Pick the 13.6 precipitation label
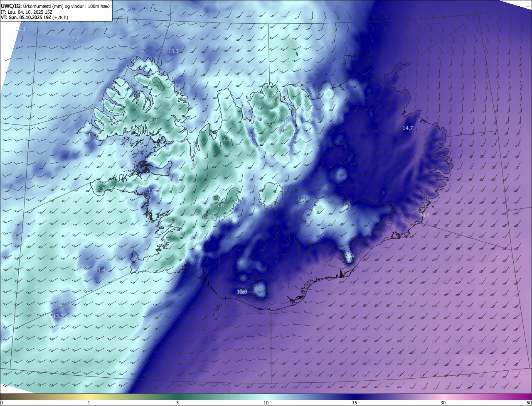Screen dimensions: 532x406 pos(93,135)
